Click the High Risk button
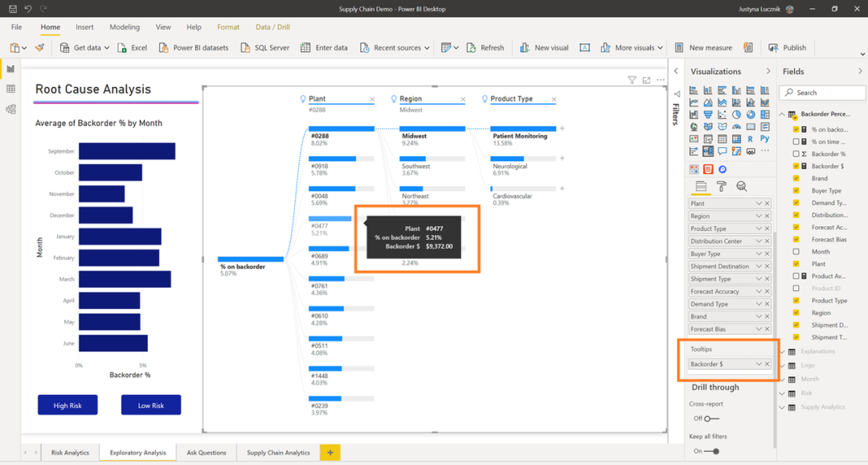This screenshot has height=465, width=868. 68,405
